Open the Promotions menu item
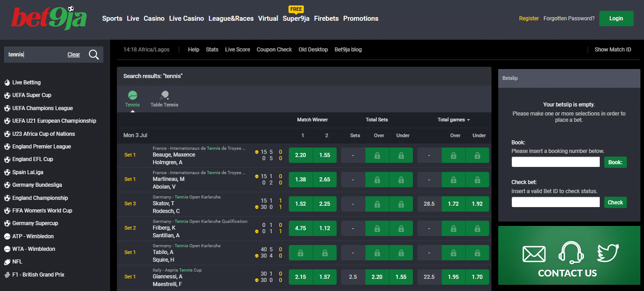644x291 pixels. 361,18
